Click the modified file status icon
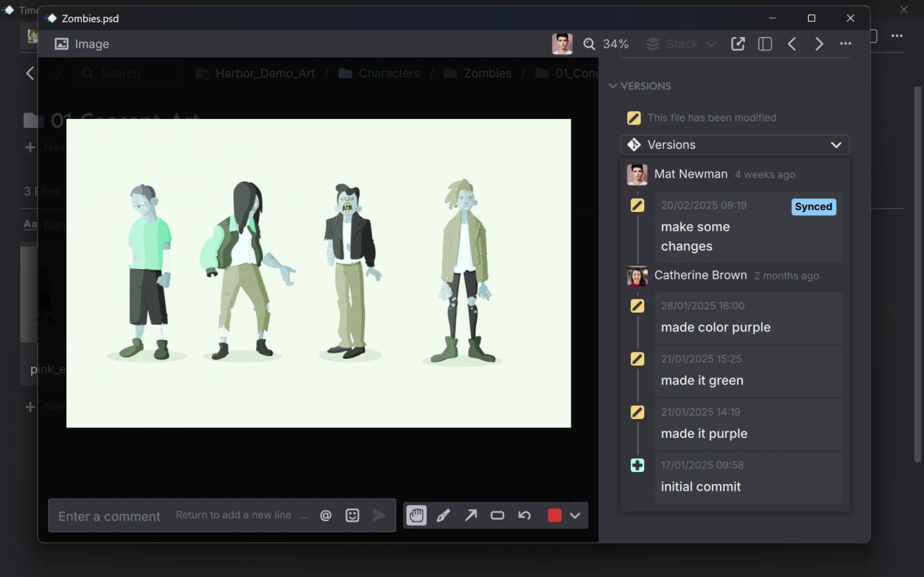Image resolution: width=924 pixels, height=577 pixels. [634, 117]
